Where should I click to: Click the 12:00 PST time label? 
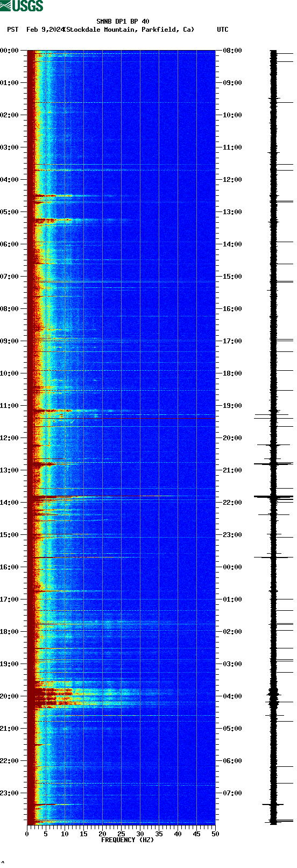pyautogui.click(x=10, y=438)
